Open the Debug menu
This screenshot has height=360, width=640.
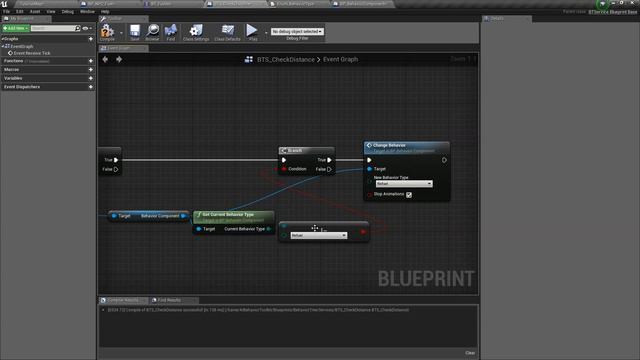tap(68, 12)
